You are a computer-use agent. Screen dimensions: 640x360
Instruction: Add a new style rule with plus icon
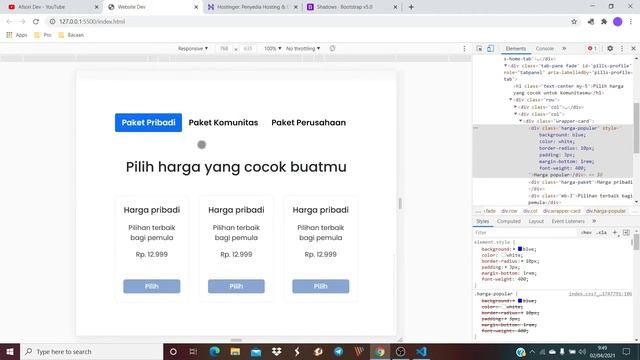615,233
